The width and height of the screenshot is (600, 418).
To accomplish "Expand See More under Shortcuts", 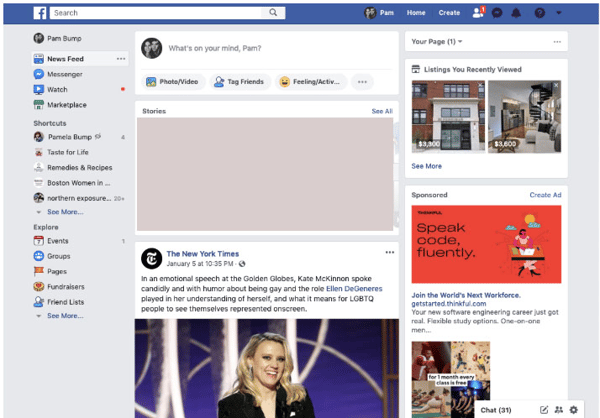I will (64, 212).
